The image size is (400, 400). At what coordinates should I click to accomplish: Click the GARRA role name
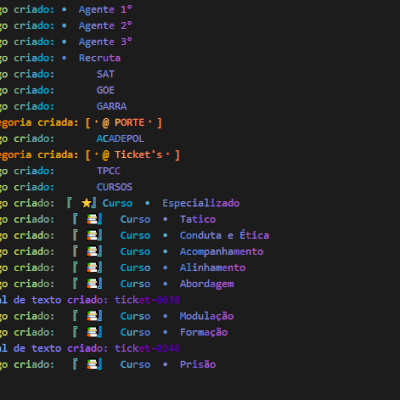tap(111, 106)
